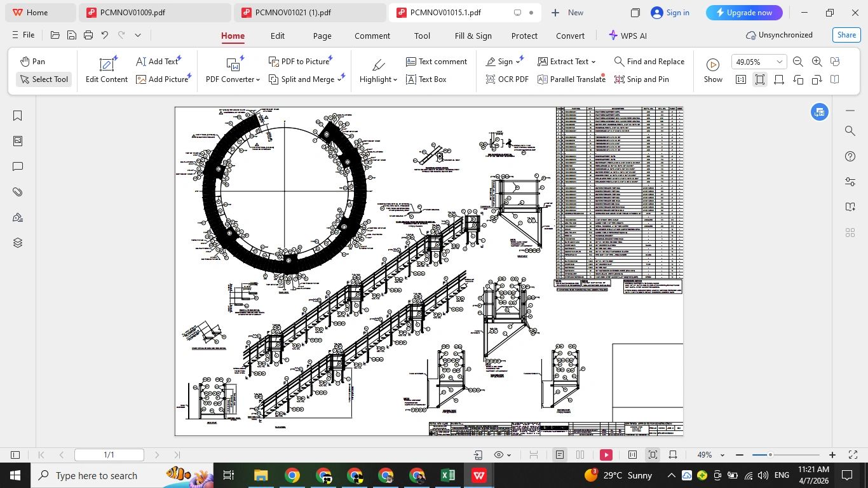Click the Snip and Pin tool
This screenshot has width=868, height=488.
[642, 79]
